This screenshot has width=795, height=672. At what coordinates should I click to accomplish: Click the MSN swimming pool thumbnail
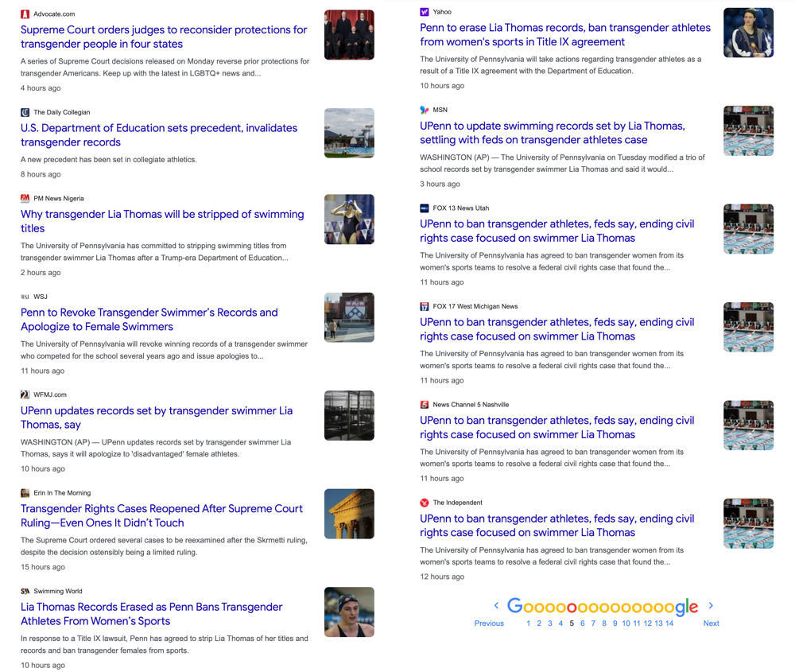point(748,131)
